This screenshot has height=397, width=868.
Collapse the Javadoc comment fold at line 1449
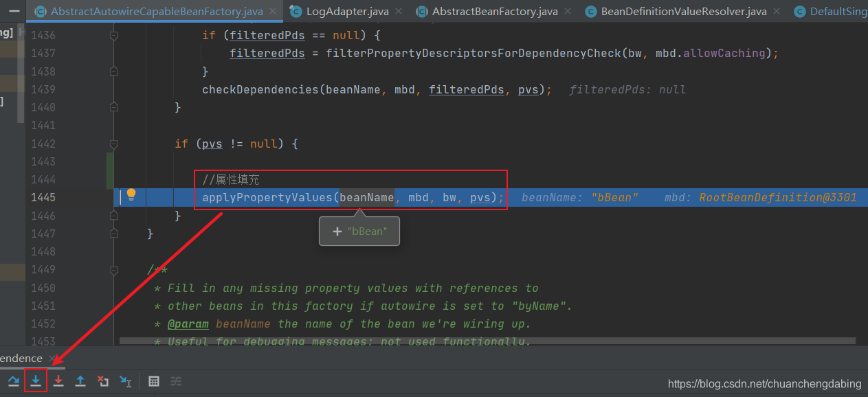pos(115,269)
